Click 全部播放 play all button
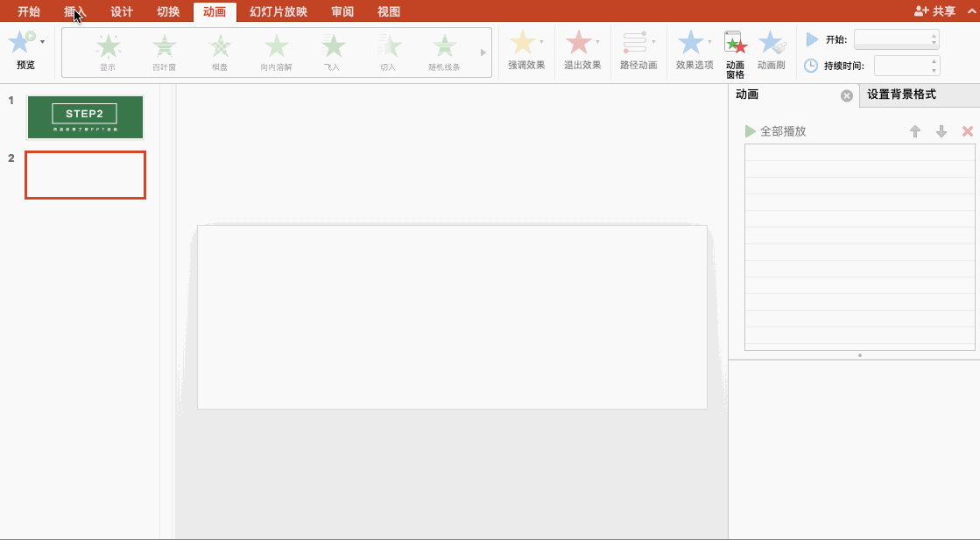980x540 pixels. pyautogui.click(x=776, y=131)
